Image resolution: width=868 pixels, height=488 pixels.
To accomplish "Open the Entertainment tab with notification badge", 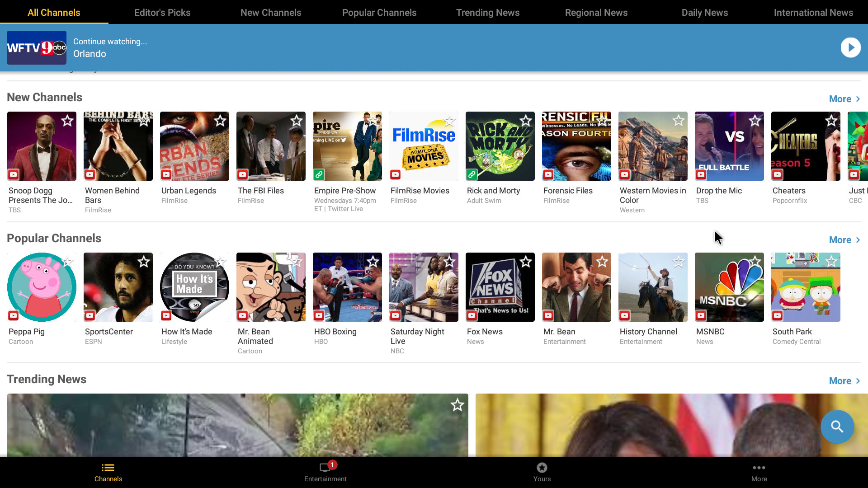I will click(325, 473).
